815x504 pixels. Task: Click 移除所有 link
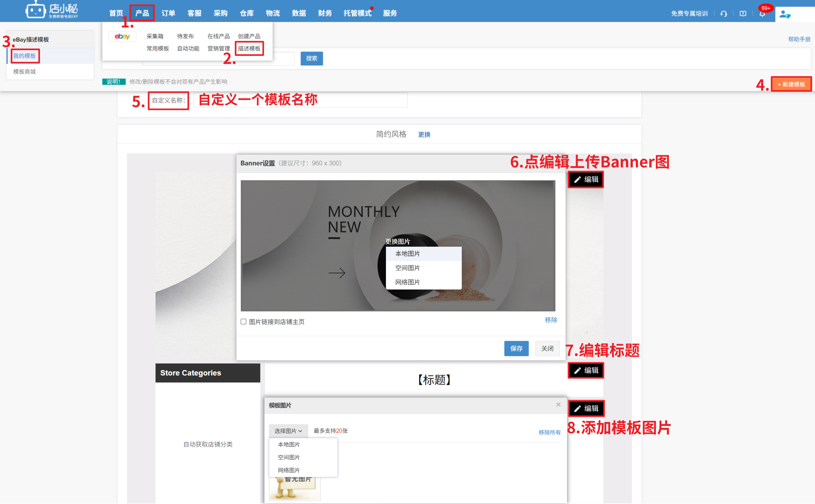pyautogui.click(x=549, y=432)
